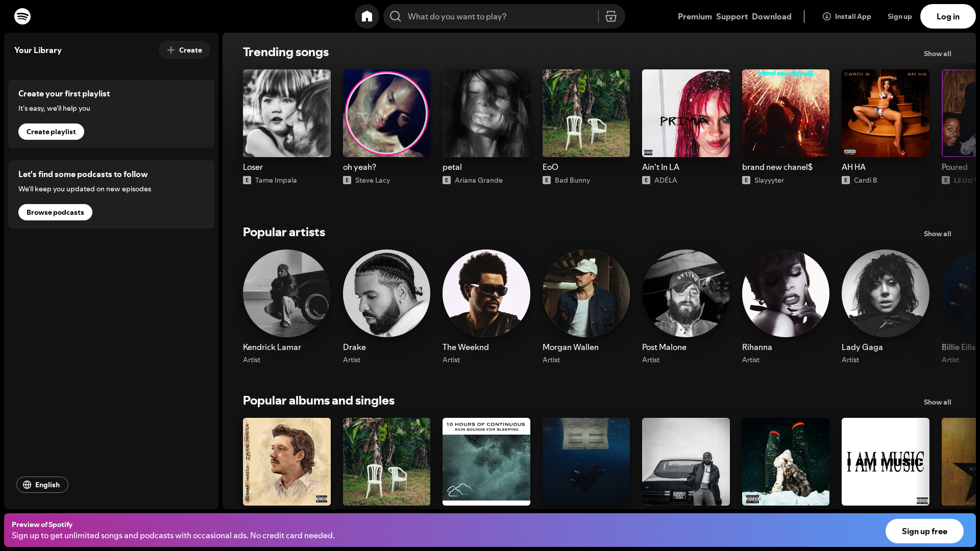980x551 pixels.
Task: Select the AH HA cover art
Action: coord(886,113)
